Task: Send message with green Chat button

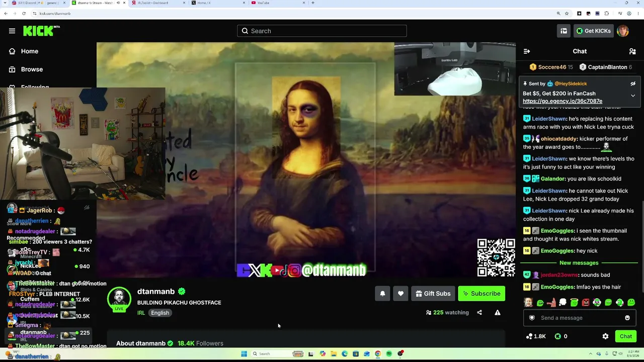Action: tap(626, 336)
